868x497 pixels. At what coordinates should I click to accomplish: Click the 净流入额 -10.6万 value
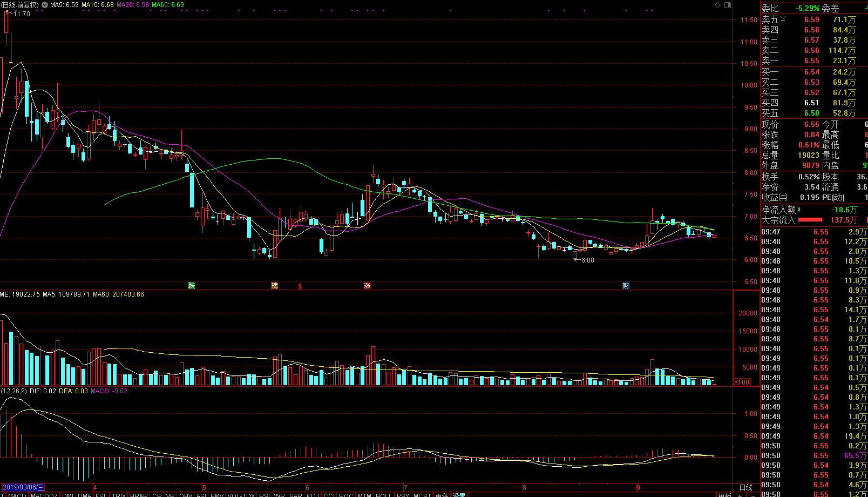tap(844, 210)
